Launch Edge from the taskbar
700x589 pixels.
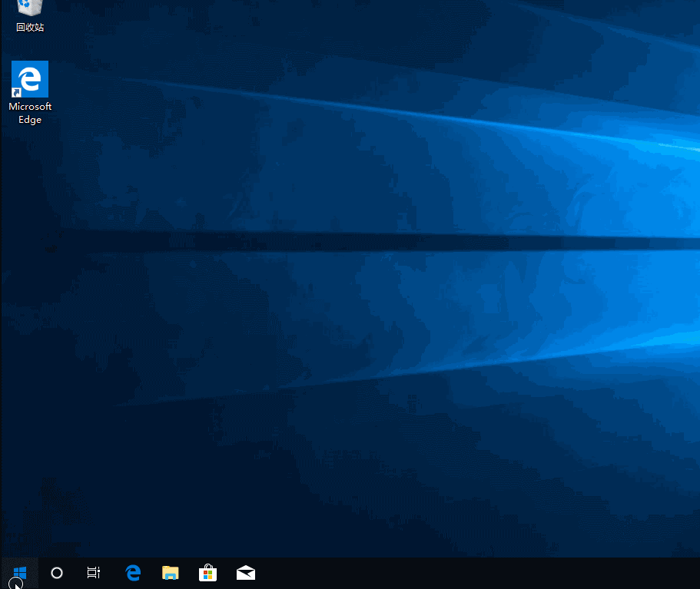[132, 572]
